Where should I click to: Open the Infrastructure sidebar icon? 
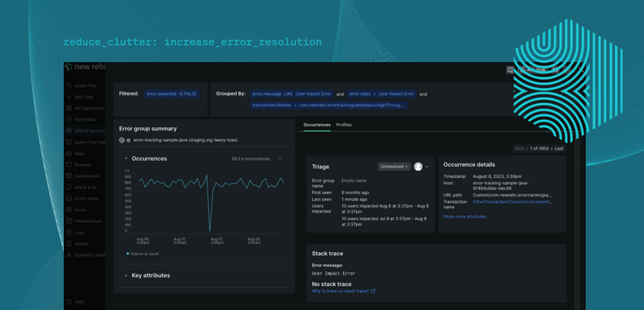pos(69,221)
